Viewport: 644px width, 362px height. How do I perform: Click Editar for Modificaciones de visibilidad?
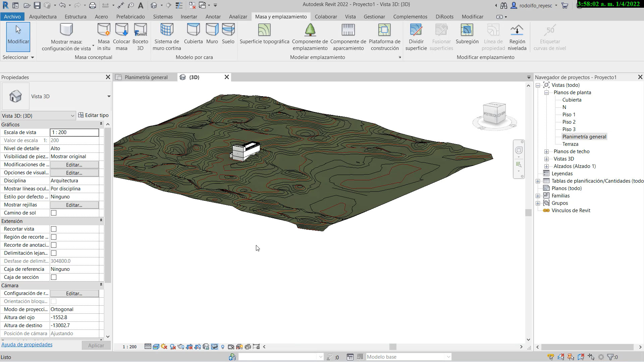point(74,165)
